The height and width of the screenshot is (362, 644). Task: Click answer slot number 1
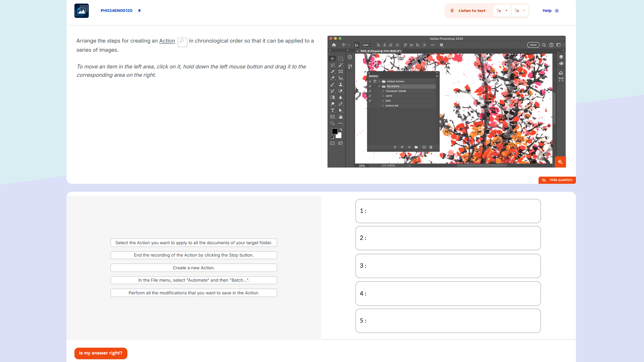[x=448, y=211]
